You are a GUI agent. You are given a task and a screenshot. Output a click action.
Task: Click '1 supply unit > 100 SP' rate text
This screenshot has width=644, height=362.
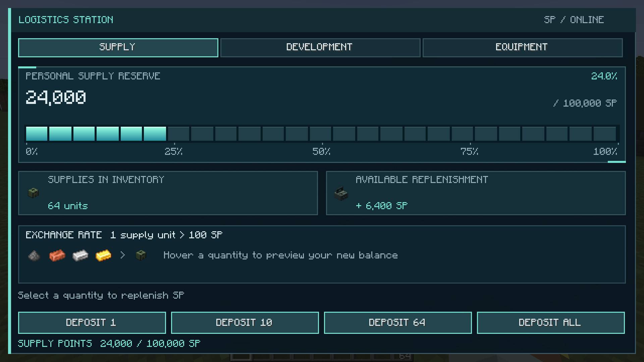tap(166, 235)
